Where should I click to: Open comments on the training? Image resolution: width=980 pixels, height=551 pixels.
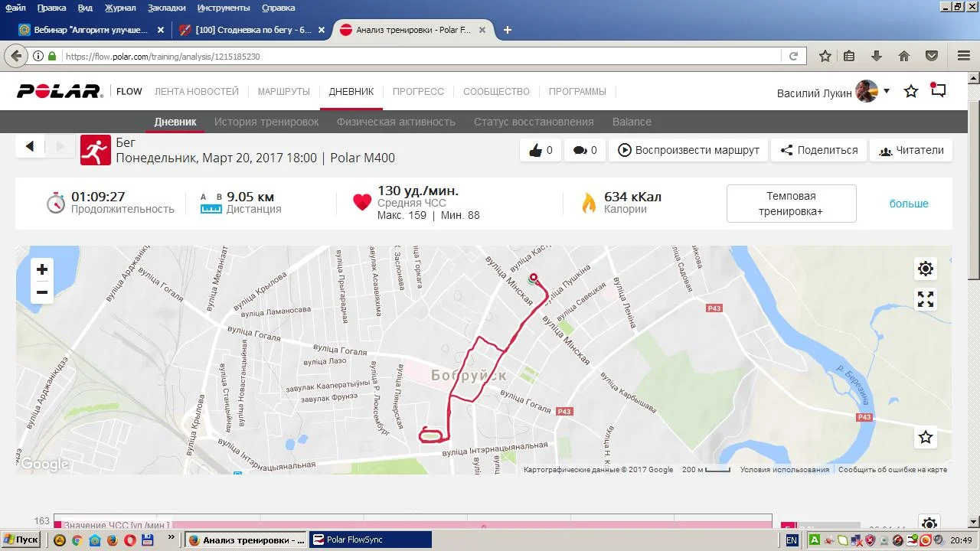coord(585,150)
